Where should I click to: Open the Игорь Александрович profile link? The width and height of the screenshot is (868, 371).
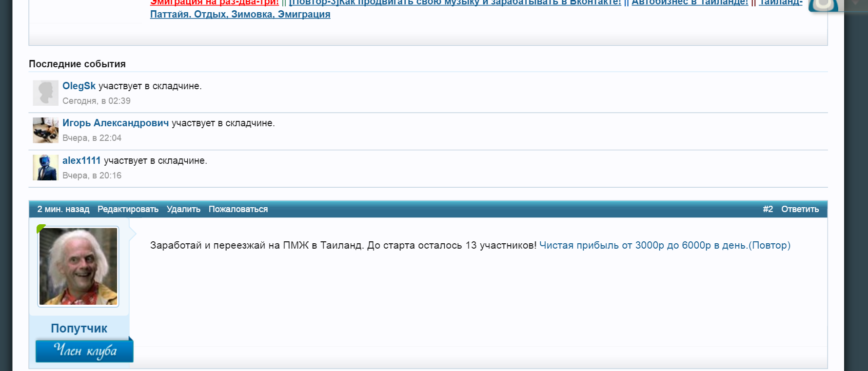tap(116, 123)
